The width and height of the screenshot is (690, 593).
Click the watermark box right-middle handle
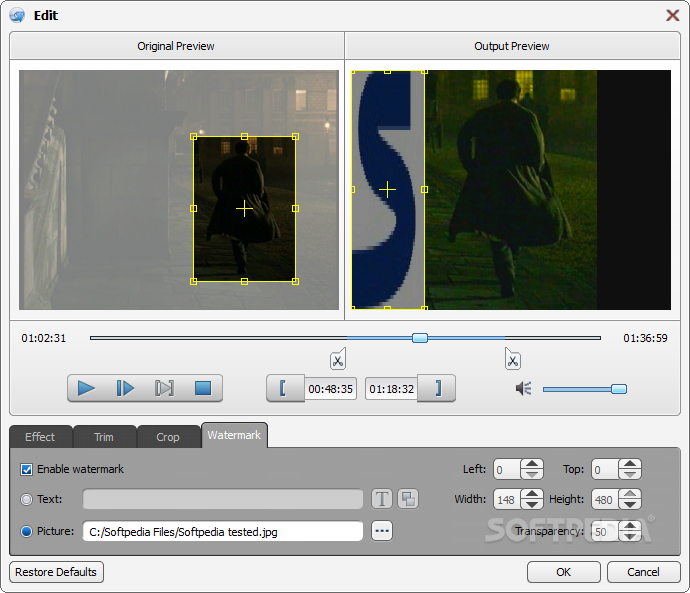(424, 190)
